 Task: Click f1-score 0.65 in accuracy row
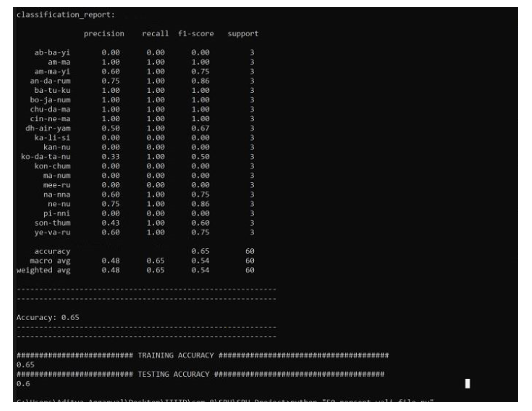pyautogui.click(x=200, y=251)
